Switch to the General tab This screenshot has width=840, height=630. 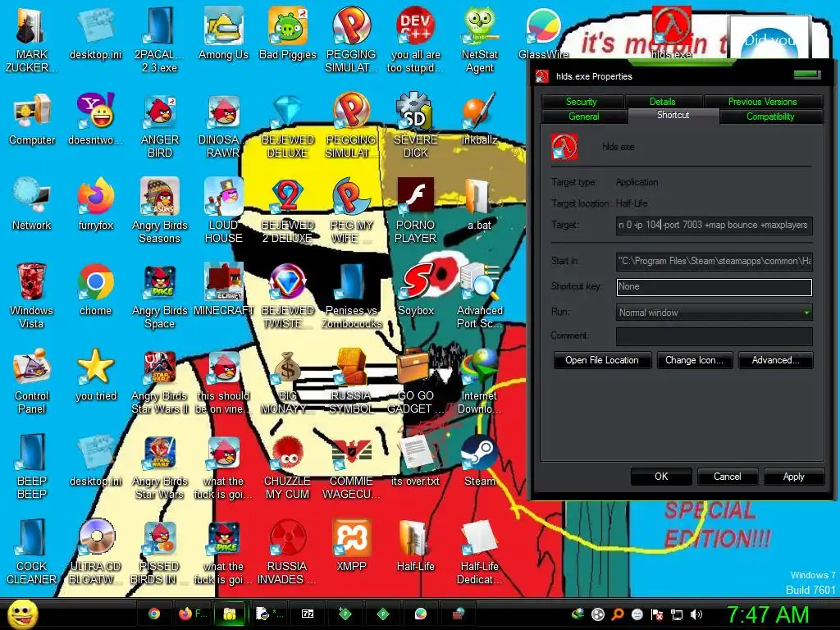pos(584,116)
